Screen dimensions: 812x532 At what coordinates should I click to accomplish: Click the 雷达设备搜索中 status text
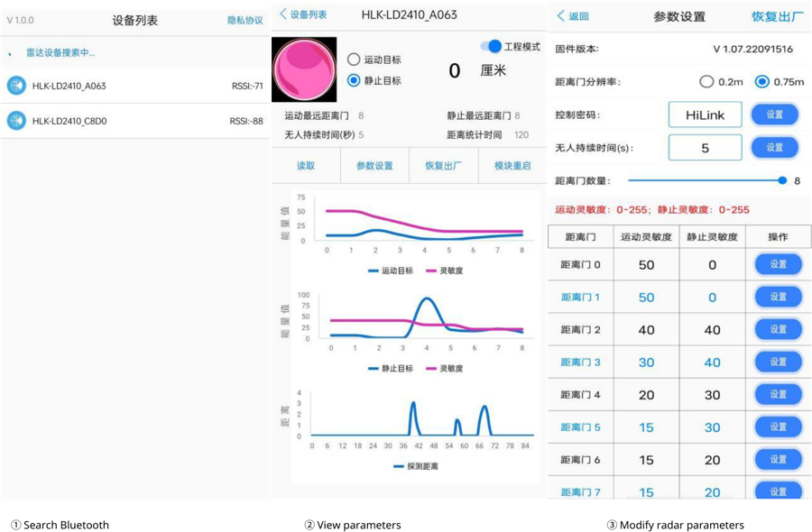(60, 53)
